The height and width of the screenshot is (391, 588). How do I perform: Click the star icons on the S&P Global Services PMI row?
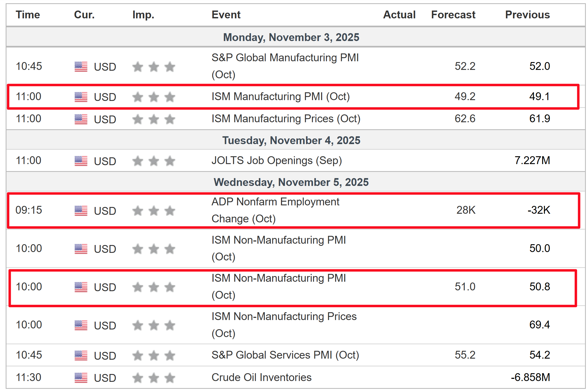point(153,355)
